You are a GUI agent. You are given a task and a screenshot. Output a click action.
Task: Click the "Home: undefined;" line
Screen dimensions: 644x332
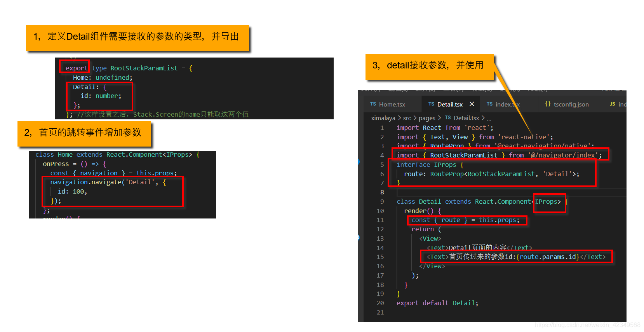pos(103,77)
